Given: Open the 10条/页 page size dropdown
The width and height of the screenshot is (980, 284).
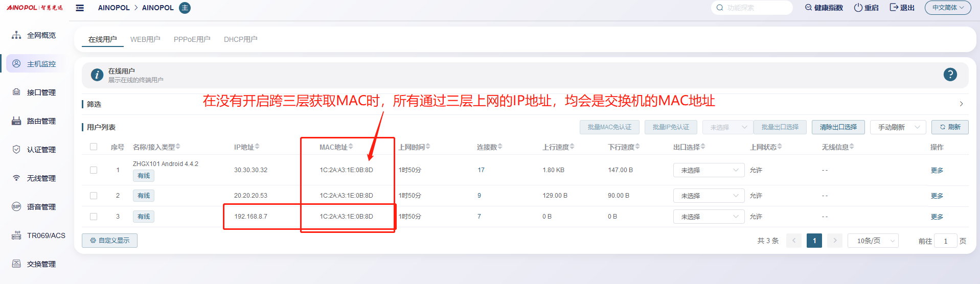Looking at the screenshot, I should tap(873, 241).
